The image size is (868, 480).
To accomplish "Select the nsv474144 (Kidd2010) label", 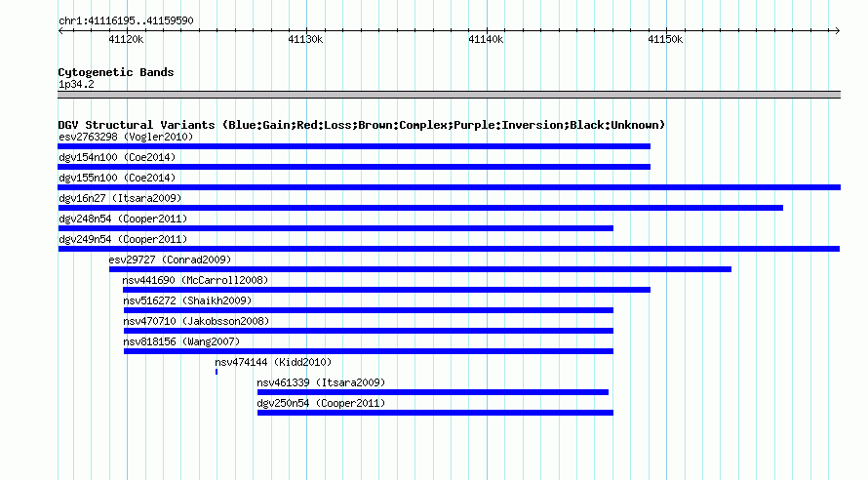I will (273, 362).
